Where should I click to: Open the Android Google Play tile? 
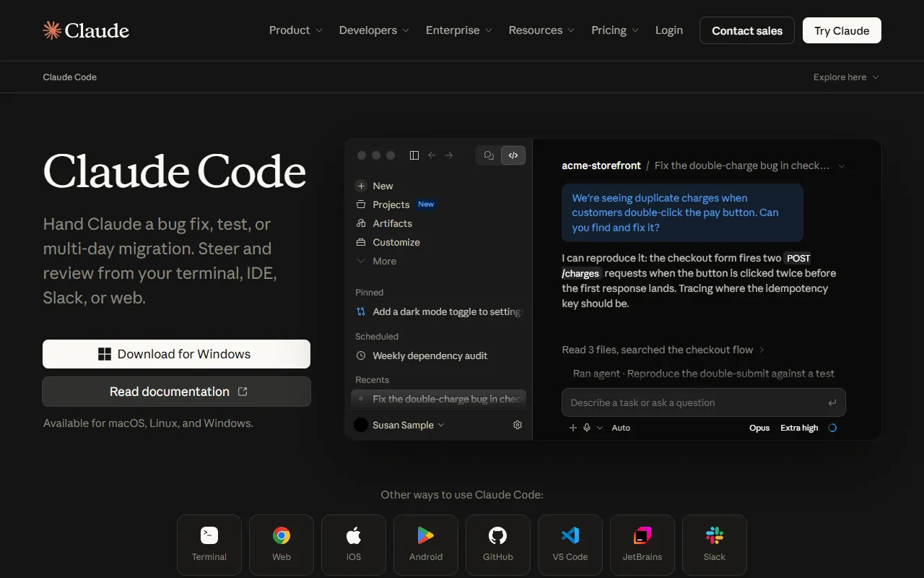tap(426, 545)
